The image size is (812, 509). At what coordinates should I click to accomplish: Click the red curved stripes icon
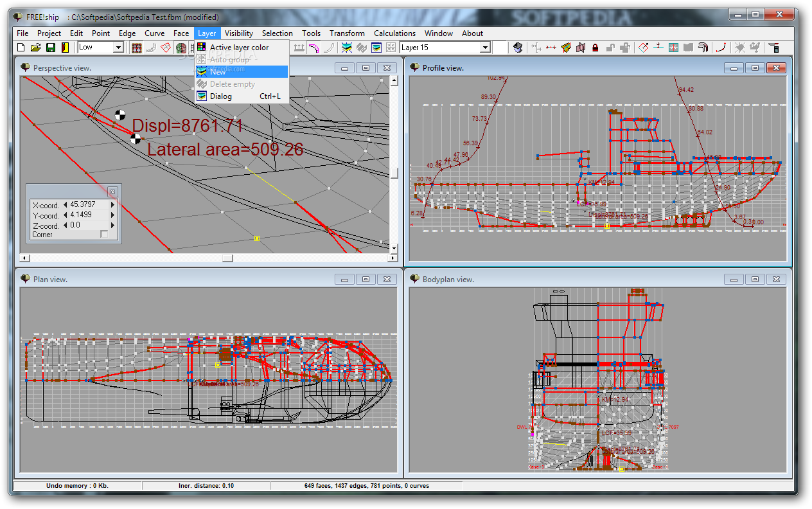coord(703,48)
